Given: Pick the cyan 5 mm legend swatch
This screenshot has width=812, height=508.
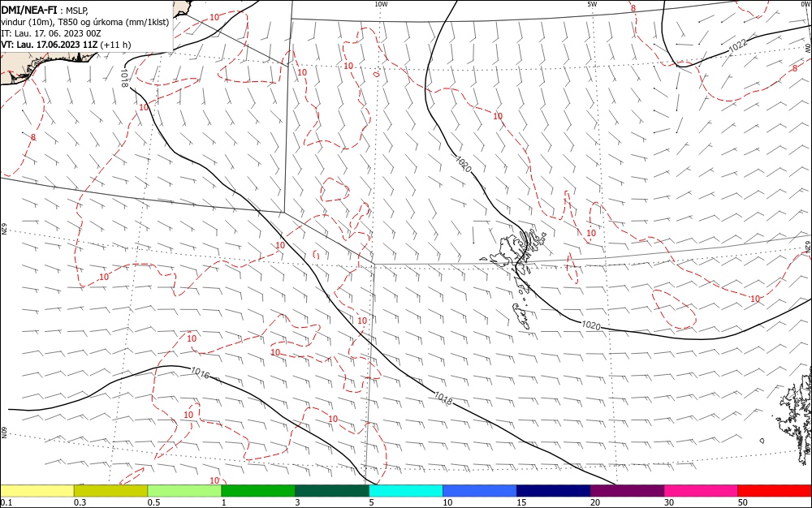Looking at the screenshot, I should coord(406,491).
